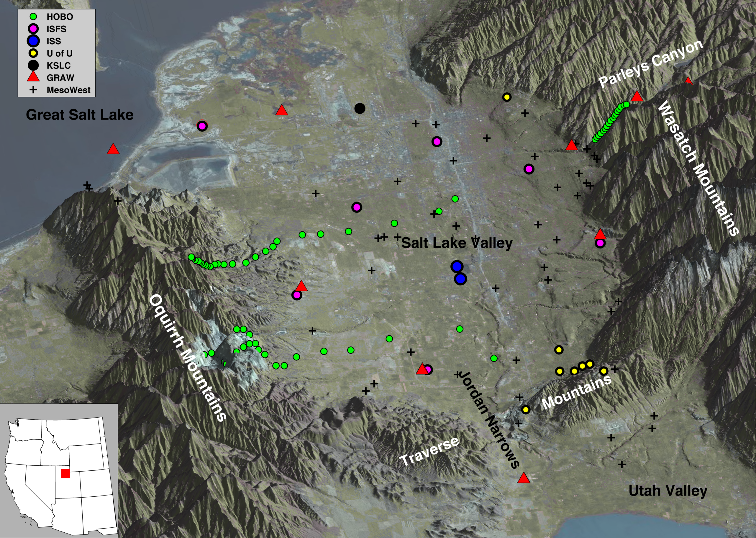Select the lower blue ISS marker in the valley
The height and width of the screenshot is (538, 756).
[460, 279]
